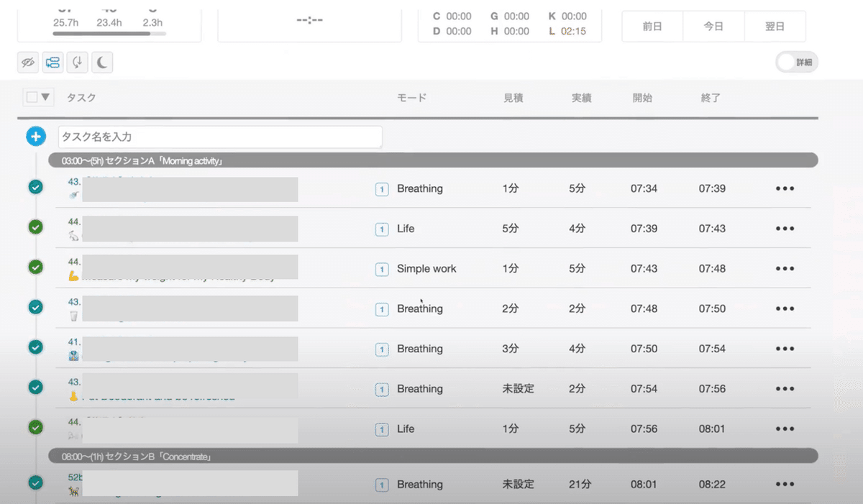Select the blue routine tasks icon
Image resolution: width=863 pixels, height=504 pixels.
(52, 63)
